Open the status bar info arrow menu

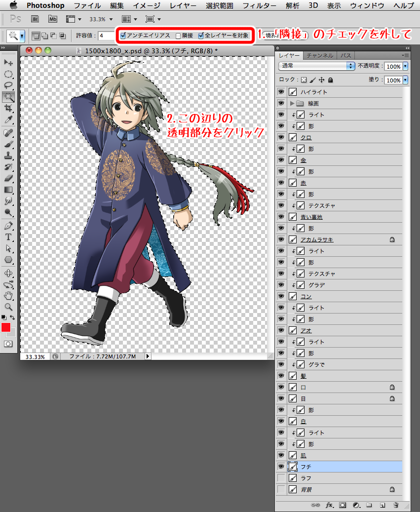(x=148, y=356)
